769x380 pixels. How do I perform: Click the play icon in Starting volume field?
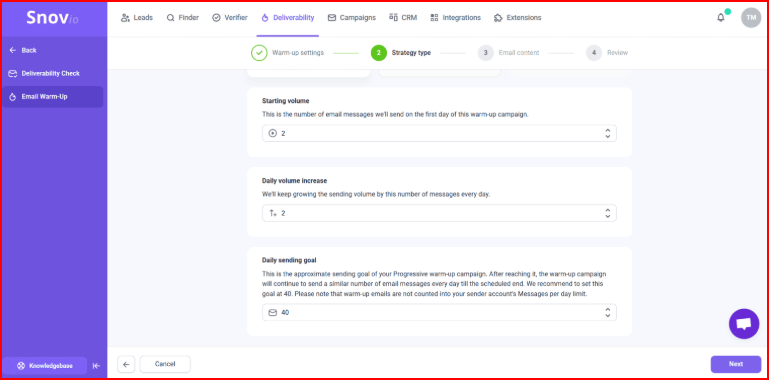click(x=273, y=133)
